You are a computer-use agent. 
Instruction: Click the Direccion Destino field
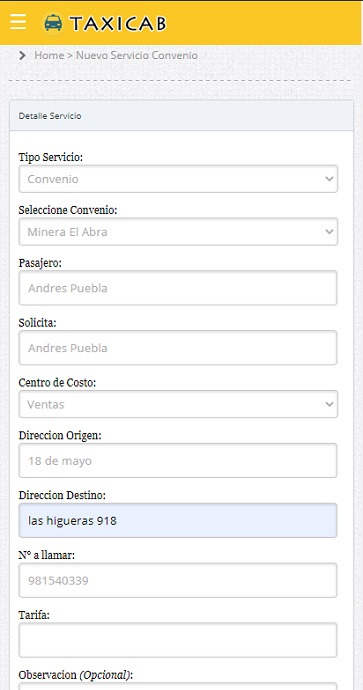click(178, 520)
